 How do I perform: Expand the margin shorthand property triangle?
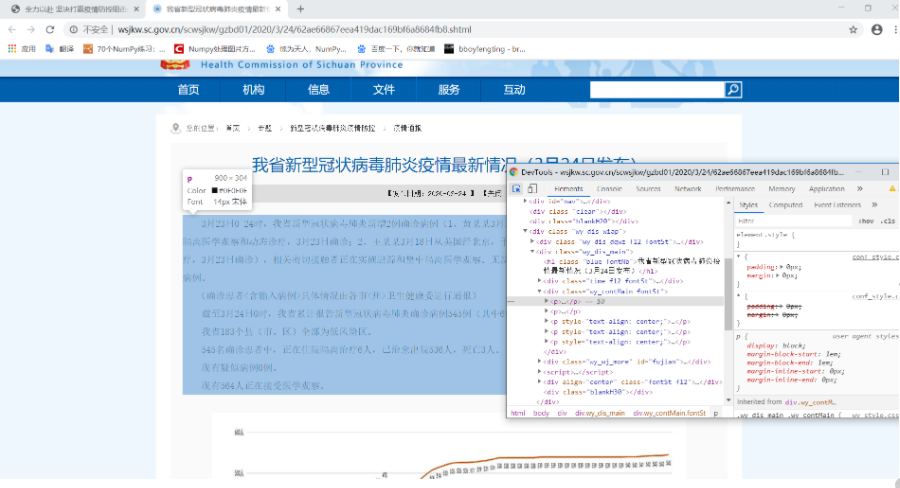pos(778,276)
